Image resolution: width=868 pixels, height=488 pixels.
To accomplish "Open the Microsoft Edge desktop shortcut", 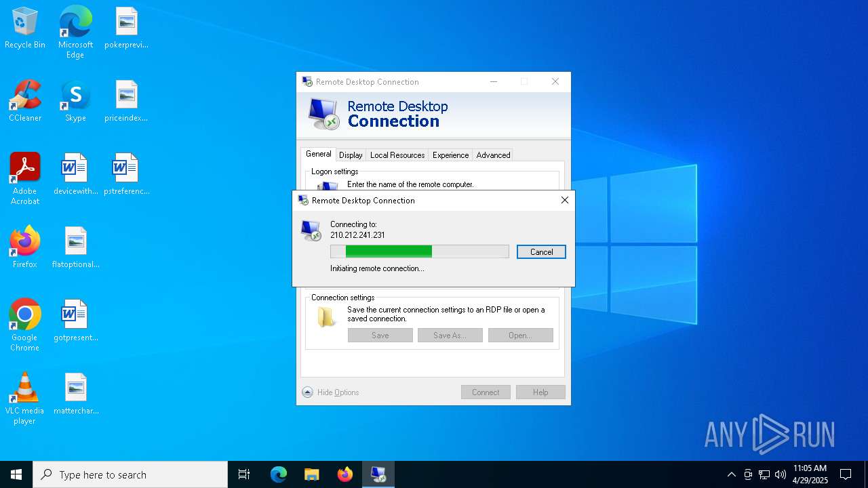I will [x=75, y=32].
